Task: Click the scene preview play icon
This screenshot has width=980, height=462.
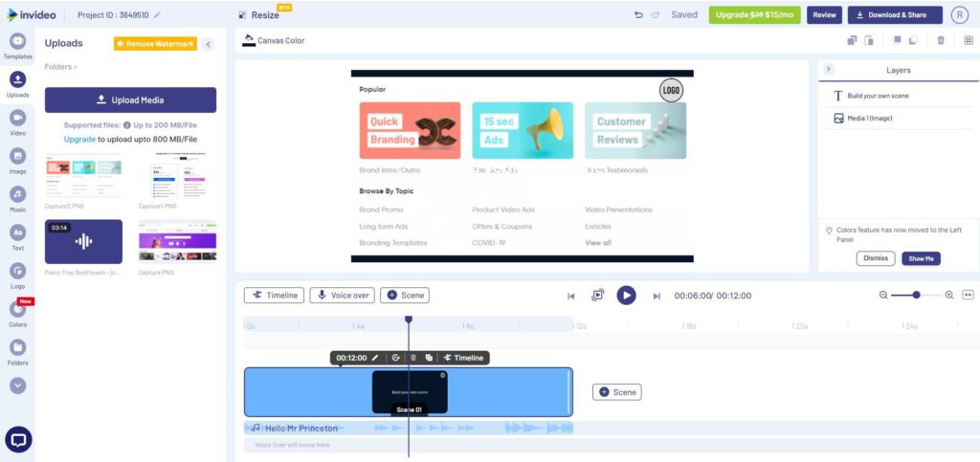Action: (598, 295)
